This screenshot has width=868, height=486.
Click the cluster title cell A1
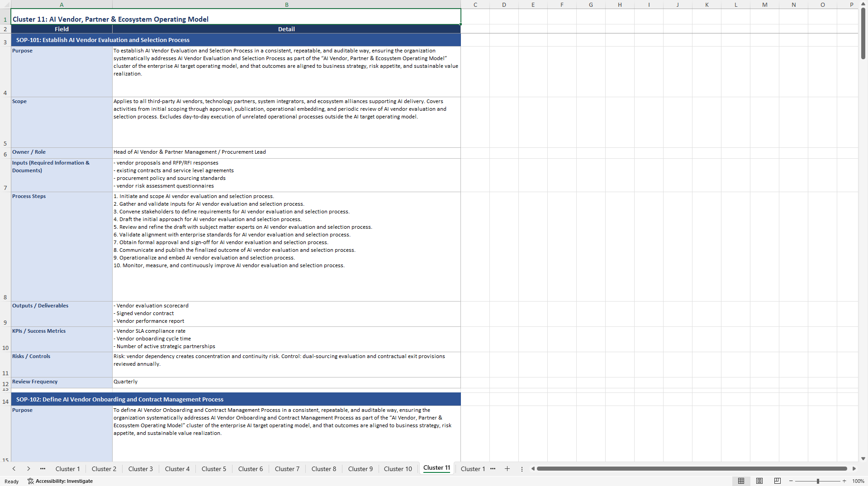coord(236,17)
